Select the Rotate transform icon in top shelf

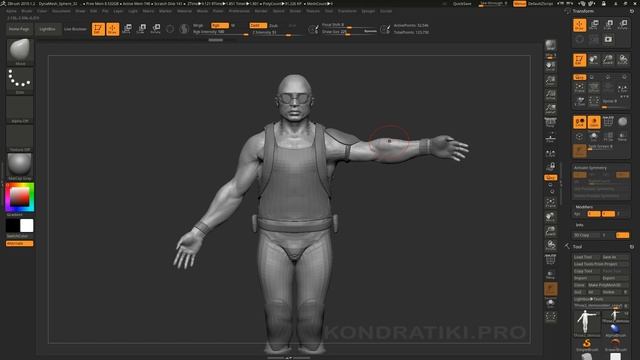point(156,29)
